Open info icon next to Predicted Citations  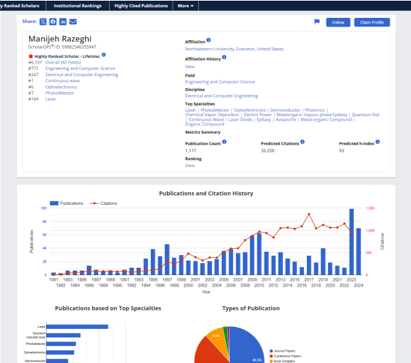302,142
